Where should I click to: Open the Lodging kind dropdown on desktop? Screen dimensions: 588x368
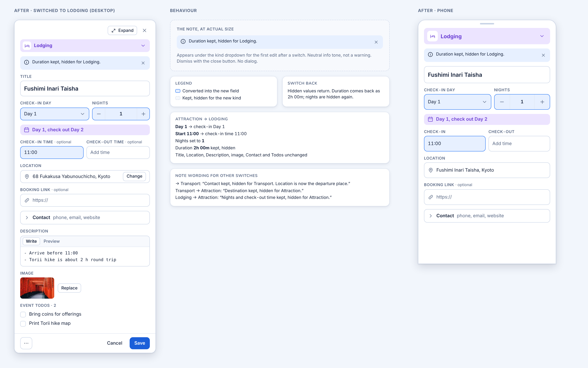[85, 45]
